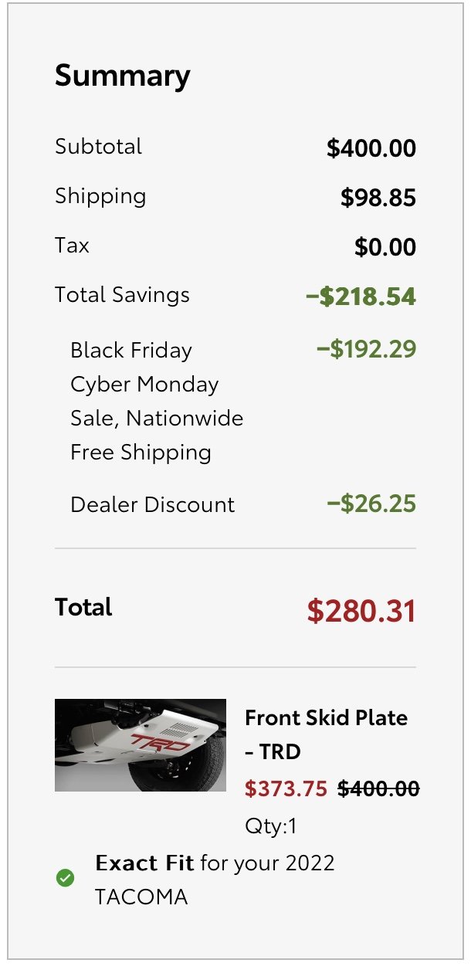Open the Front Skid Plate product thumbnail
This screenshot has height=980, width=471.
coord(141,745)
